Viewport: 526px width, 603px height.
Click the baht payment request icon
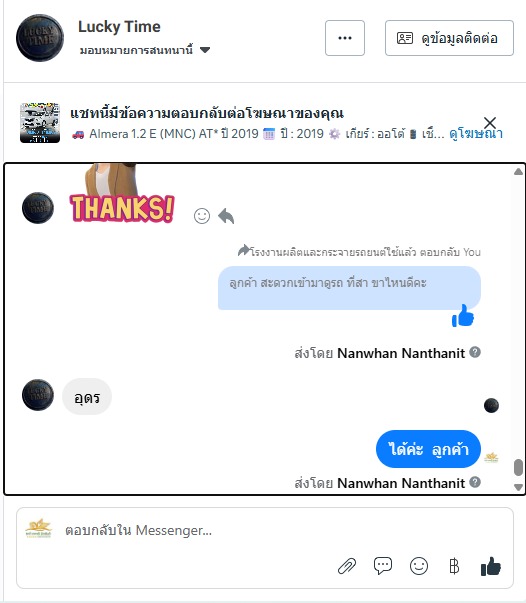454,566
